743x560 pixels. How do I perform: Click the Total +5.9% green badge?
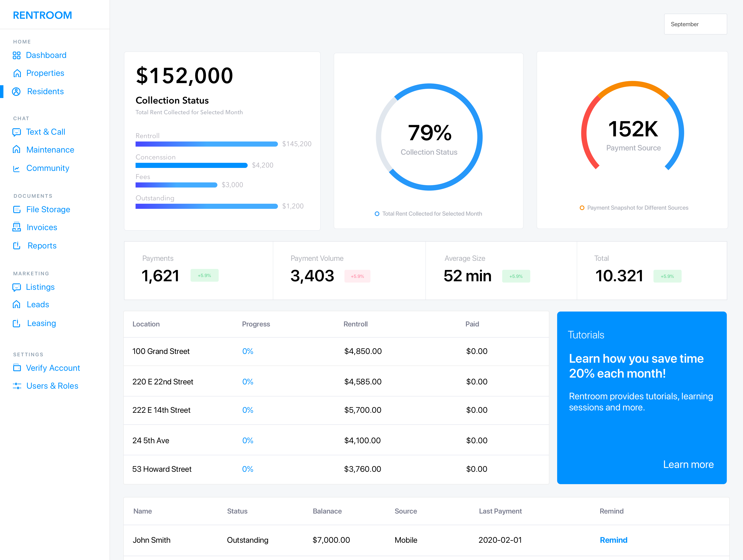tap(667, 276)
